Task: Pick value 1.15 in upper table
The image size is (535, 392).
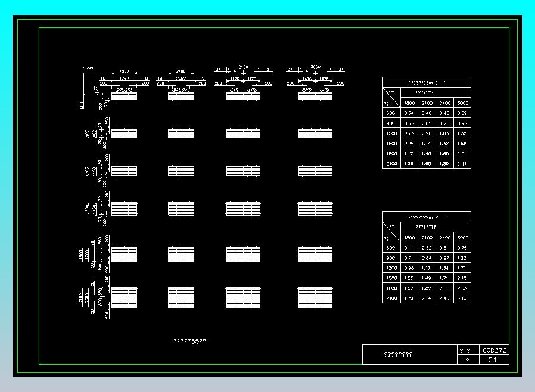Action: tap(427, 144)
